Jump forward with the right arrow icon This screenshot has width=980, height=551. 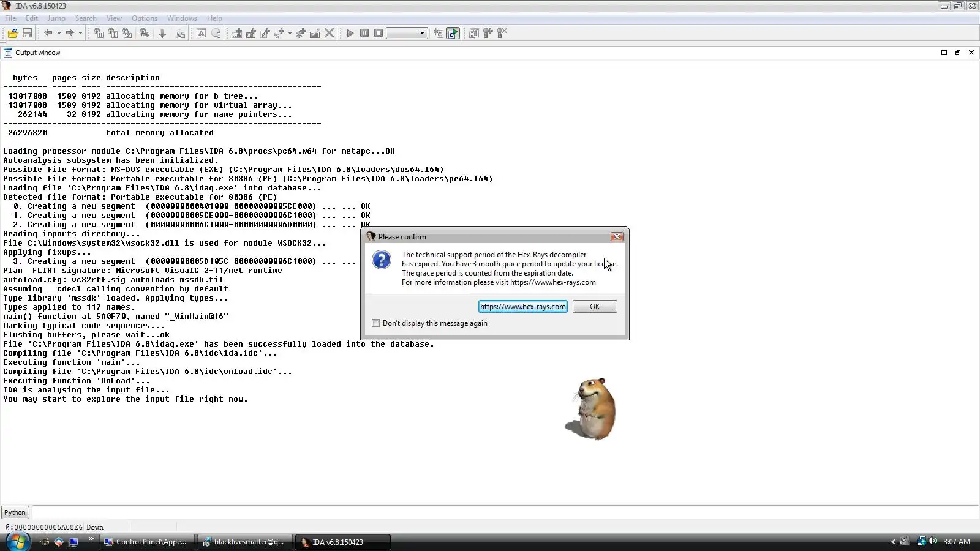[x=69, y=33]
